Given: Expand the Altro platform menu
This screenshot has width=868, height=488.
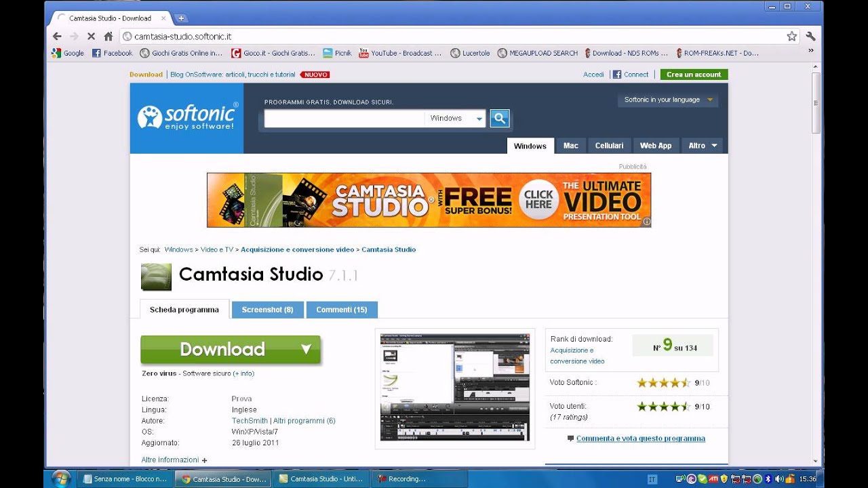Looking at the screenshot, I should (703, 146).
